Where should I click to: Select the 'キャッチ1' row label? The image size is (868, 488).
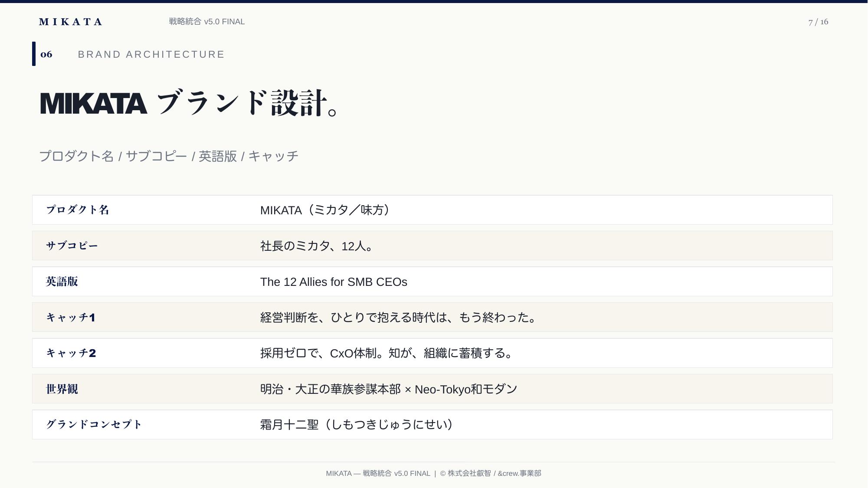point(71,318)
